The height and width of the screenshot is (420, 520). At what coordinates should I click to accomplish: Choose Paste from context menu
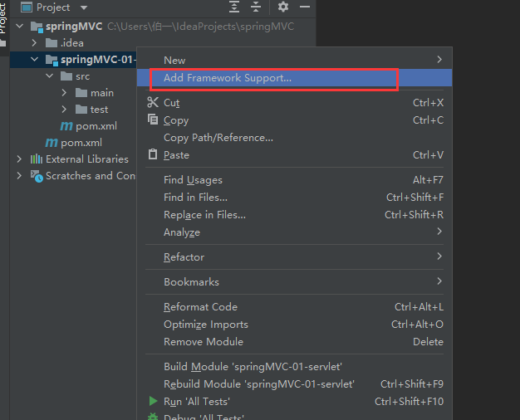point(295,155)
